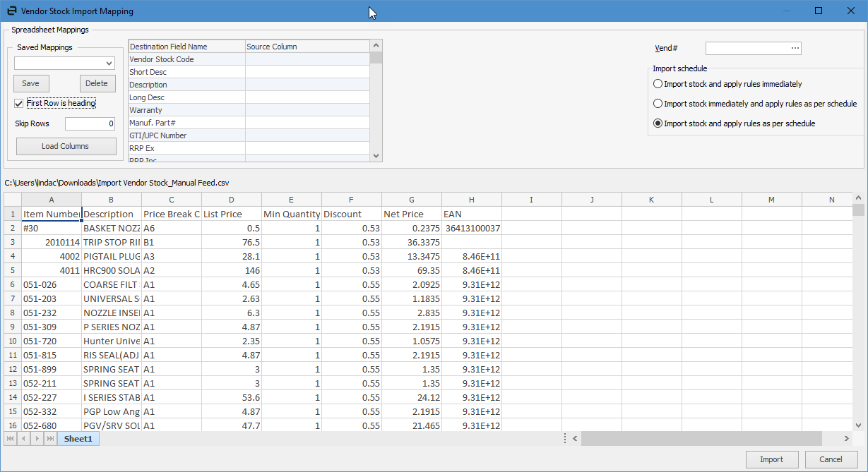868x472 pixels.
Task: Jump to first sheet using navigation arrow
Action: pyautogui.click(x=11, y=439)
